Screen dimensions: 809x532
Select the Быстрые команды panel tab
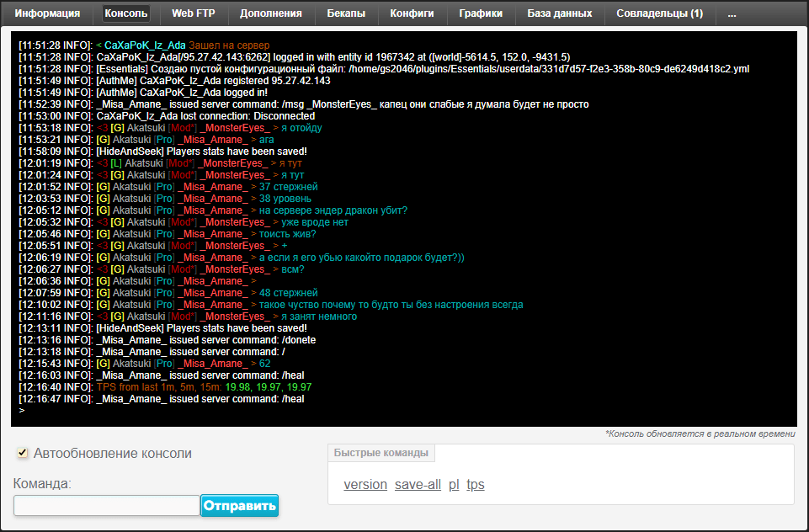click(x=381, y=453)
